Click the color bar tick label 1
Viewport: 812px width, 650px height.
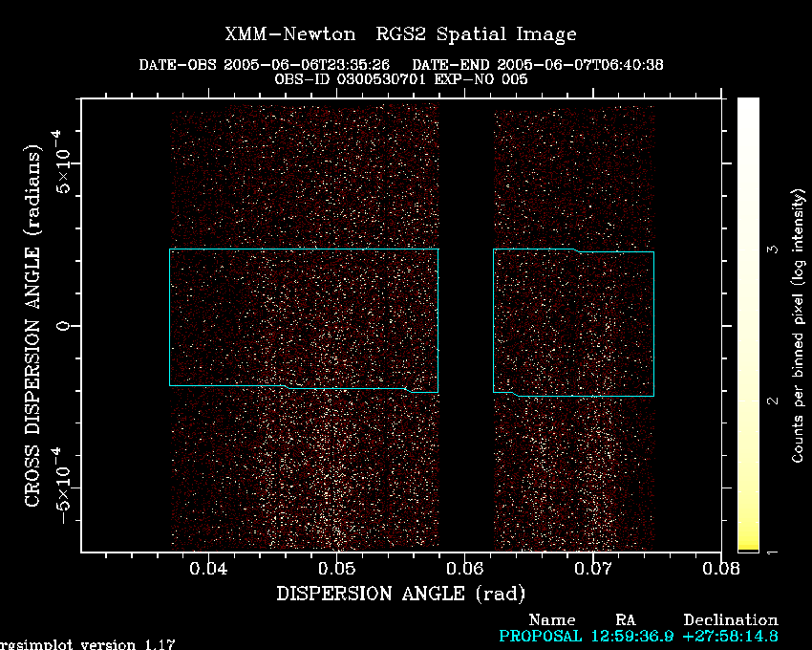[x=773, y=552]
